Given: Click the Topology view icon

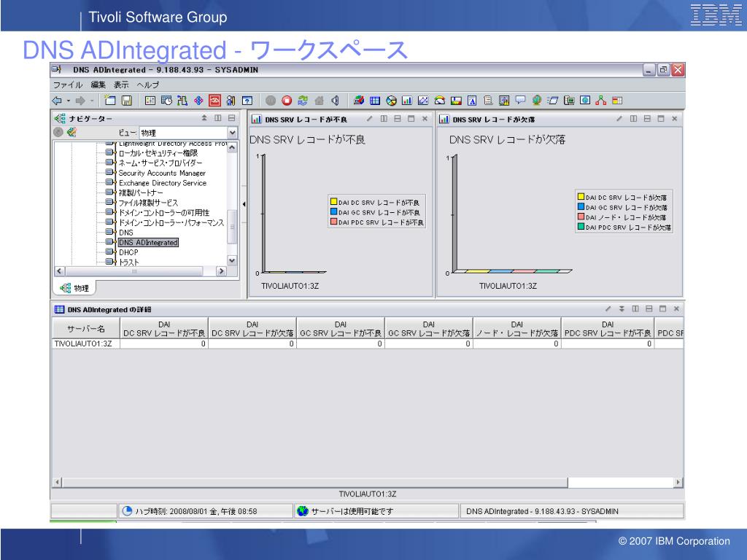Looking at the screenshot, I should [x=601, y=100].
